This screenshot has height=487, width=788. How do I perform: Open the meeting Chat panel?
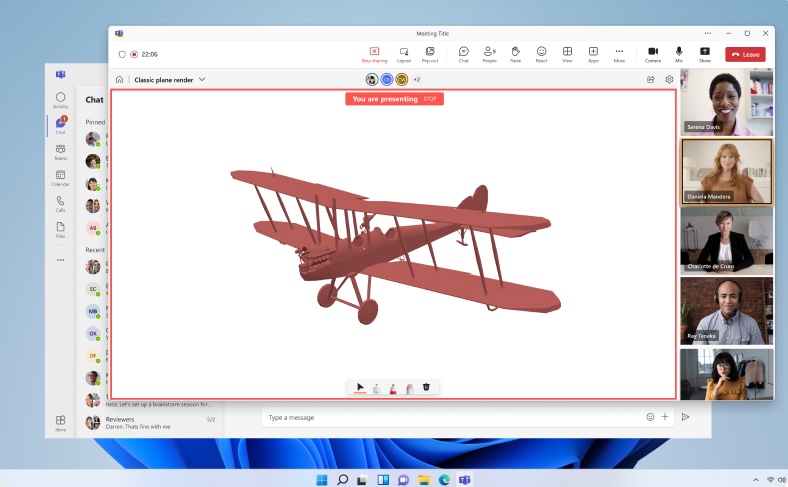[x=464, y=54]
